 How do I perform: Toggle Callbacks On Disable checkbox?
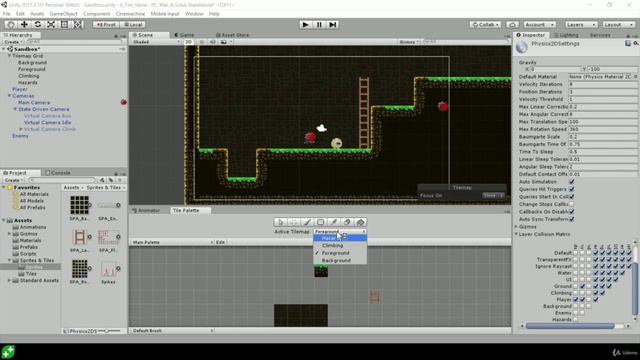coord(571,211)
